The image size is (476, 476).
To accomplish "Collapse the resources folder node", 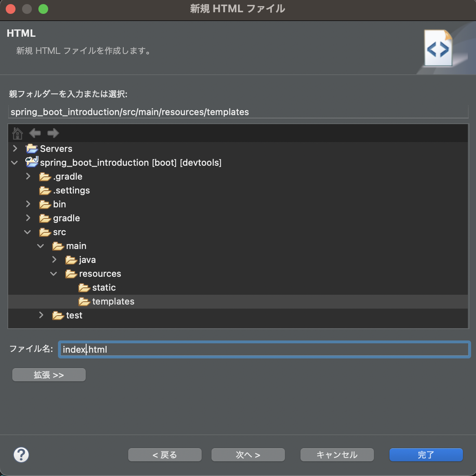I will [53, 274].
